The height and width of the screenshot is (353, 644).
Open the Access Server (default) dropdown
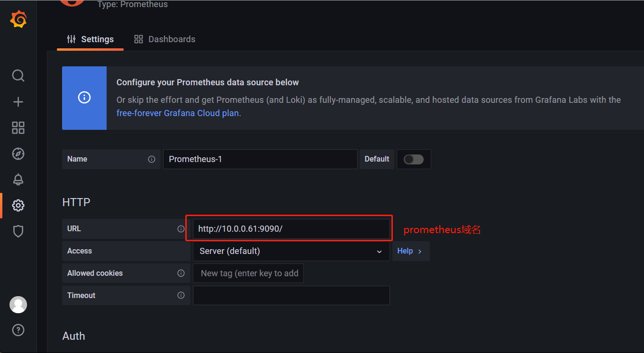coord(291,251)
